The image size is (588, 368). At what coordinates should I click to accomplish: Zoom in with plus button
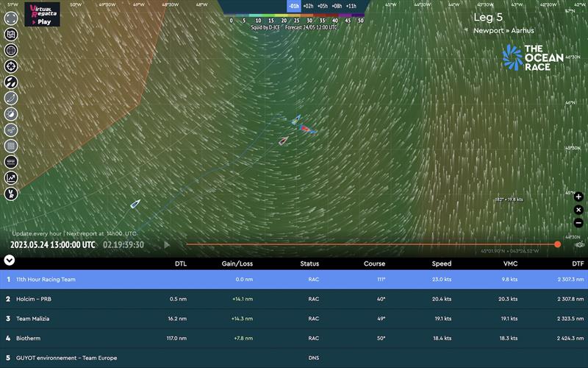pyautogui.click(x=578, y=197)
